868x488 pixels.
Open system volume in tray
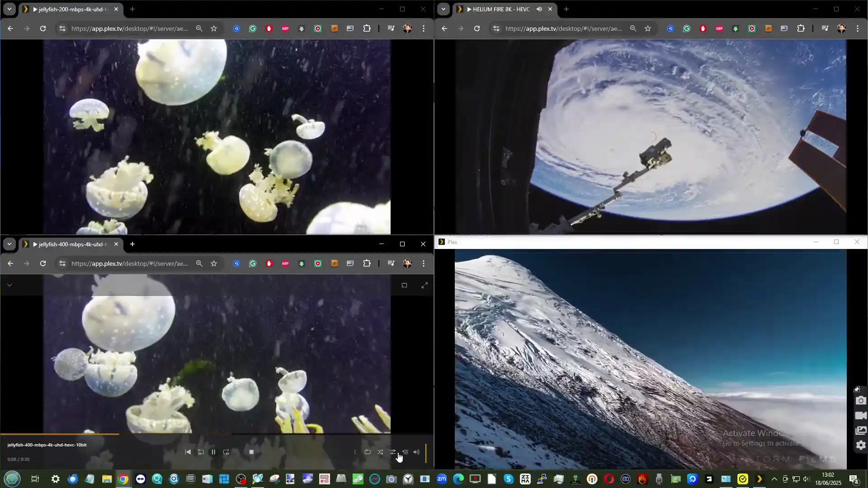(x=807, y=479)
